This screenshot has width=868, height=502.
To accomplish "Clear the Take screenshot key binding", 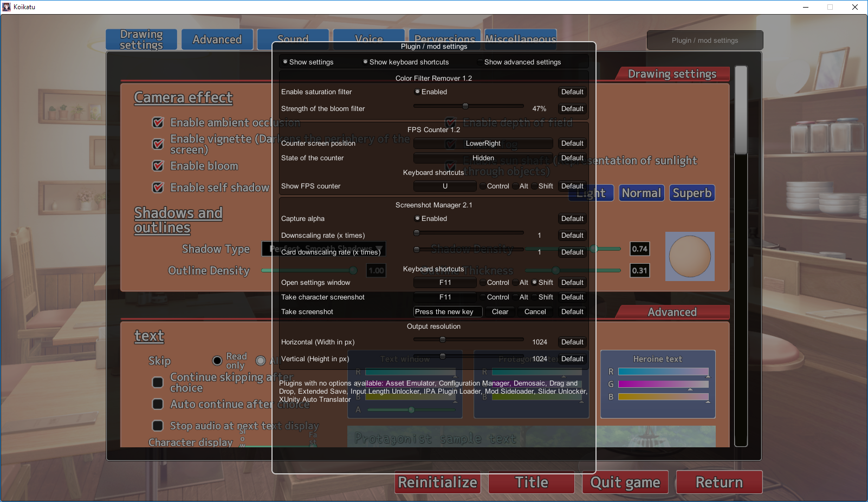I will coord(500,312).
